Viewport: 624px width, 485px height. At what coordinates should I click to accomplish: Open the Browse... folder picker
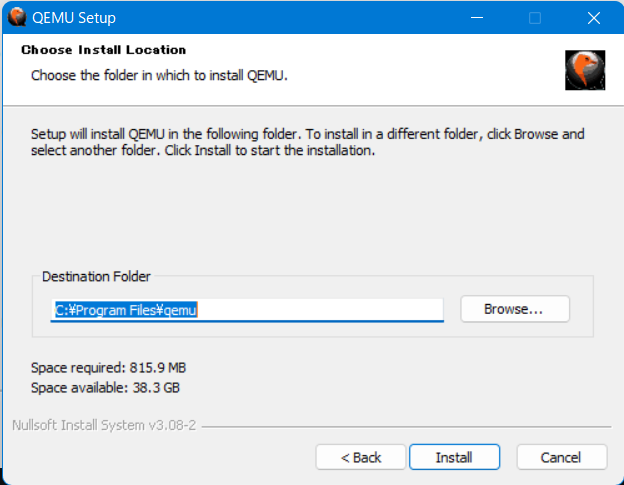coord(514,309)
